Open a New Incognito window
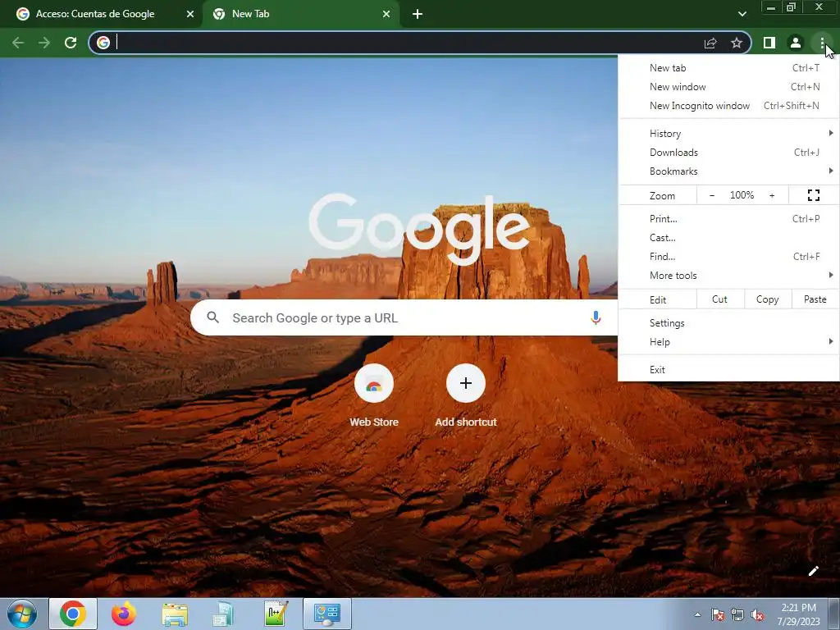Viewport: 840px width, 630px height. (728, 106)
